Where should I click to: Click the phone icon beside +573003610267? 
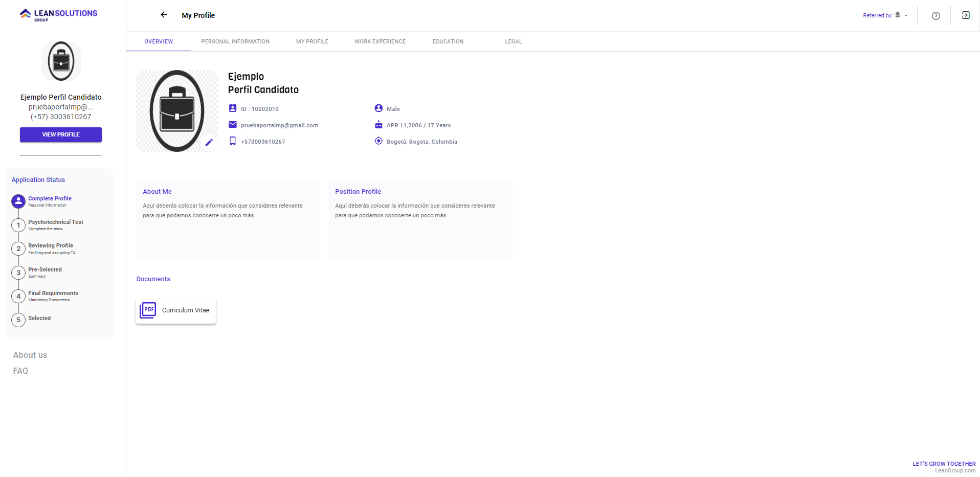pyautogui.click(x=233, y=141)
